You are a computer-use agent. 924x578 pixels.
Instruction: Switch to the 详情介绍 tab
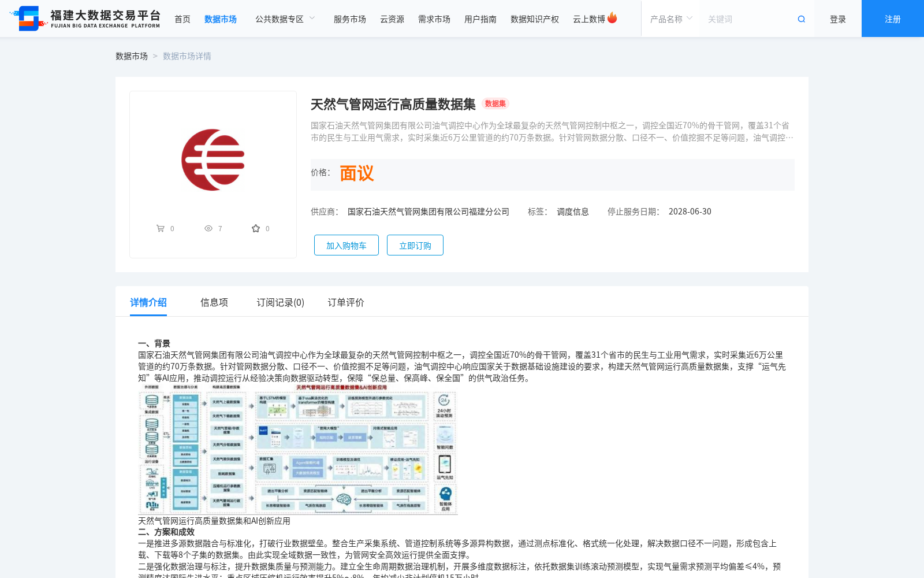click(148, 302)
